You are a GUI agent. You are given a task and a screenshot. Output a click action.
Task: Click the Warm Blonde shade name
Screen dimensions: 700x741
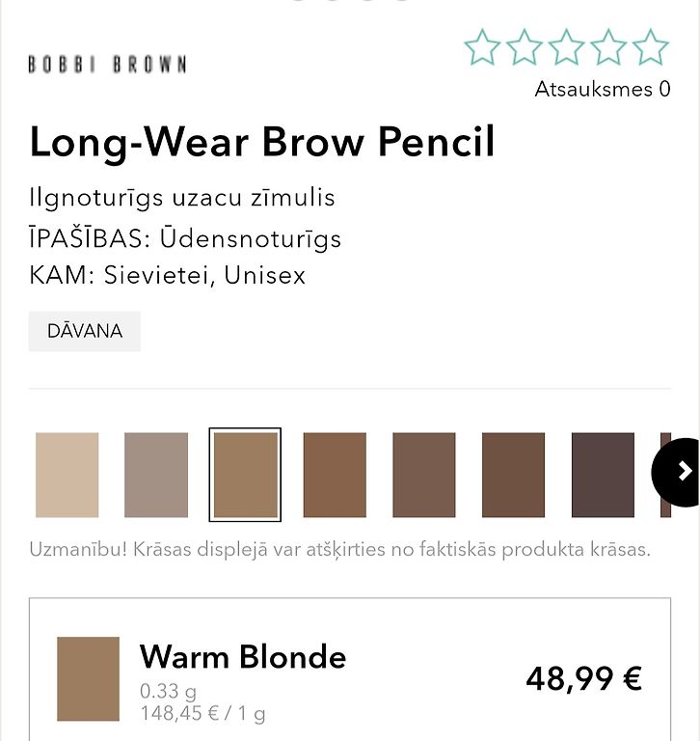243,657
